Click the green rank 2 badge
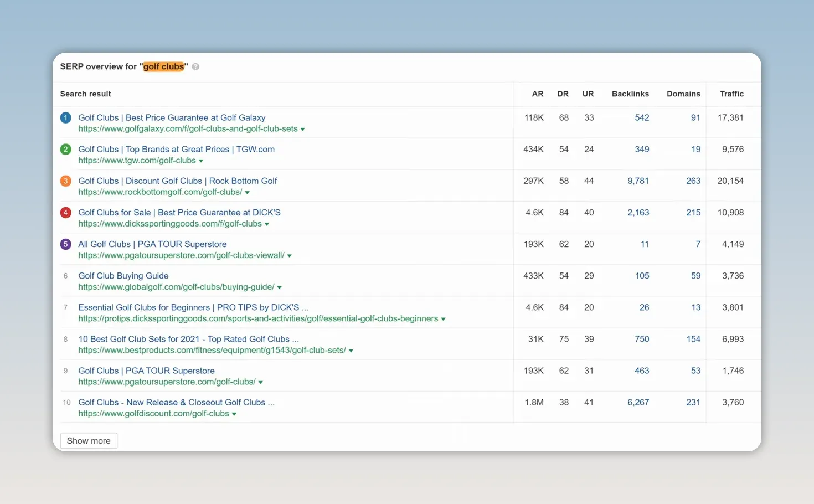The height and width of the screenshot is (504, 814). pos(65,149)
